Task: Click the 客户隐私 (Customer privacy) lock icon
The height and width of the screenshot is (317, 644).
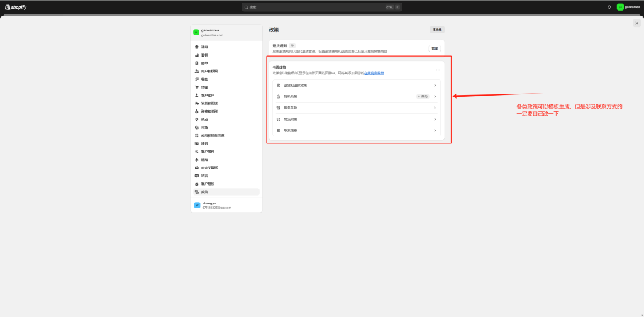Action: (x=197, y=184)
